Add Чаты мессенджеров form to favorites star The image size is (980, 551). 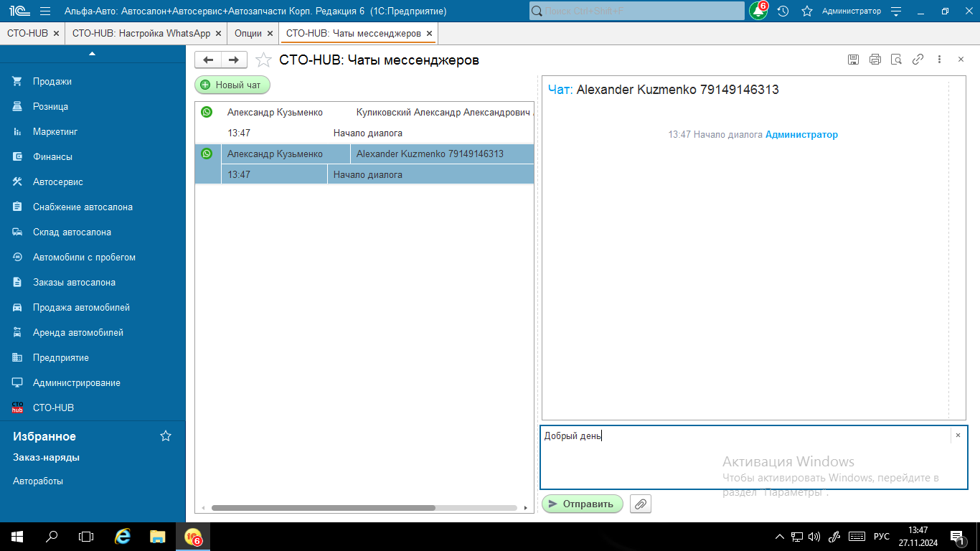pyautogui.click(x=264, y=60)
